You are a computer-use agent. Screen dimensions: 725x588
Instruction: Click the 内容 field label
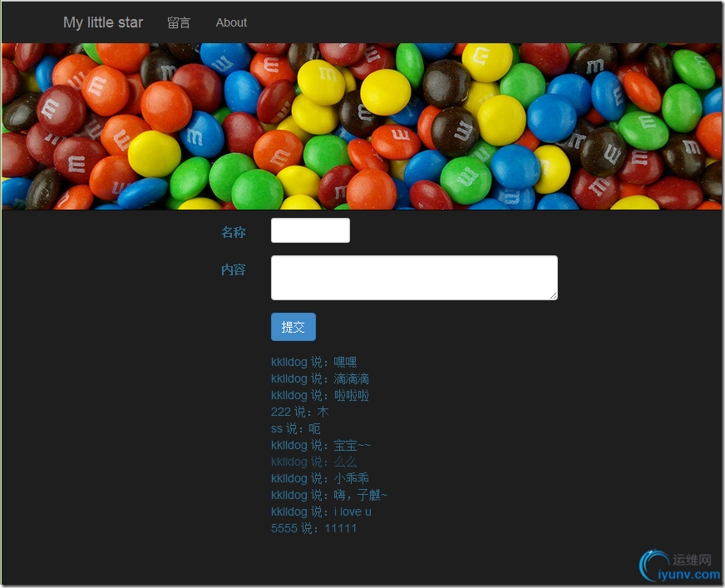click(233, 269)
